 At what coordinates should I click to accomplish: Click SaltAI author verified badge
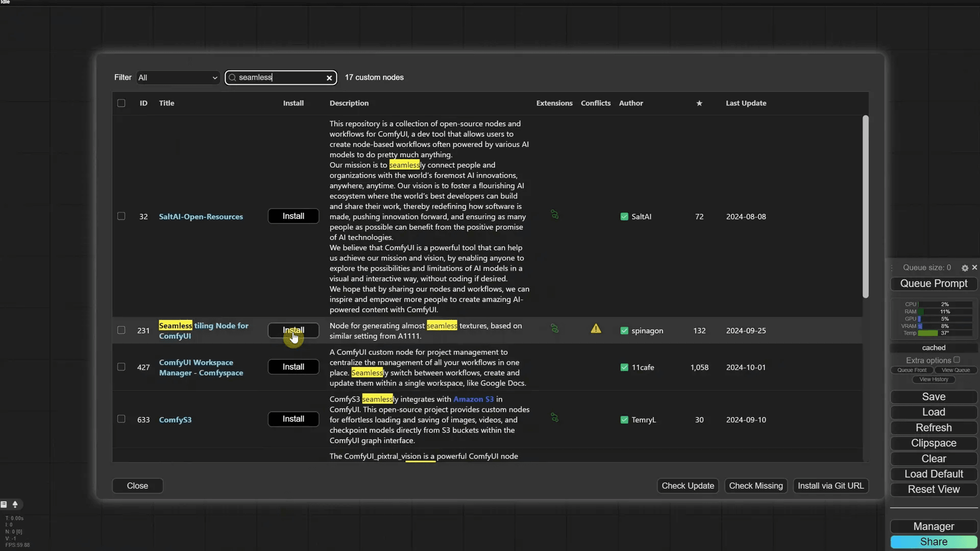pyautogui.click(x=624, y=217)
